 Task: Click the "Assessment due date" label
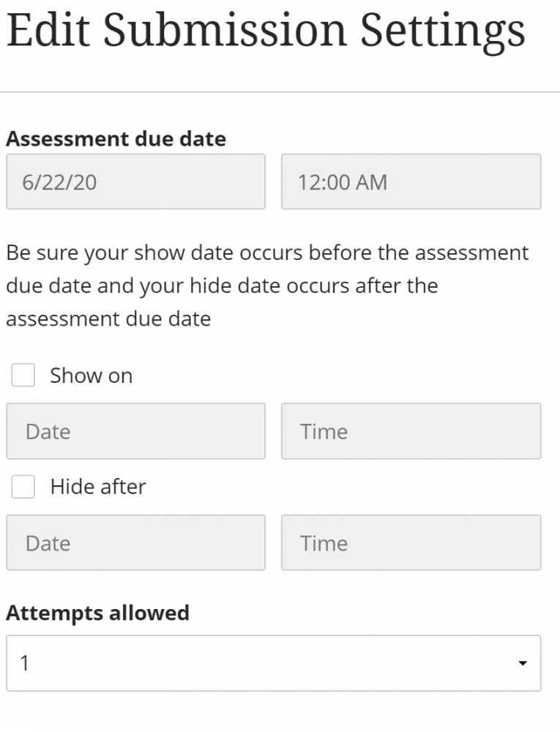116,138
